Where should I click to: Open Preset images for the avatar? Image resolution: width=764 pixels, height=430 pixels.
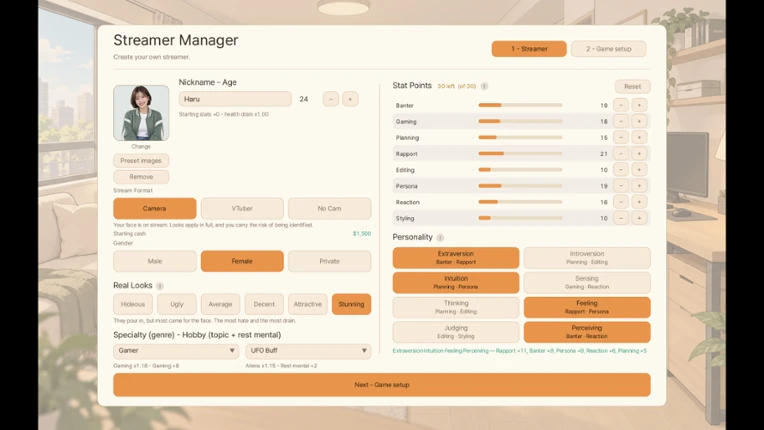tap(141, 161)
